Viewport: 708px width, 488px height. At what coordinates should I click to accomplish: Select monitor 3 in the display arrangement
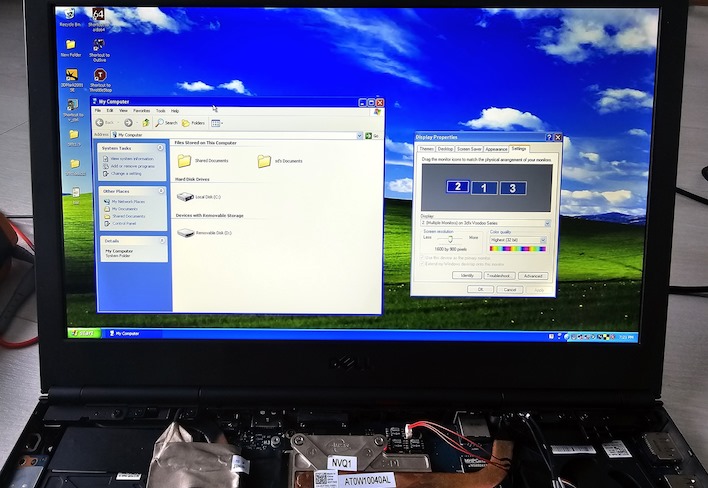tap(512, 188)
